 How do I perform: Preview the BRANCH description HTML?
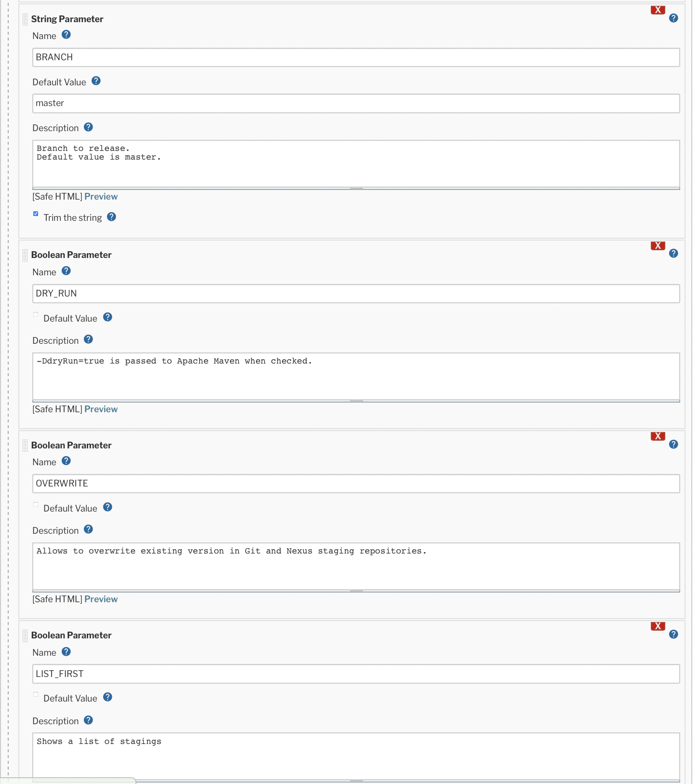click(101, 197)
